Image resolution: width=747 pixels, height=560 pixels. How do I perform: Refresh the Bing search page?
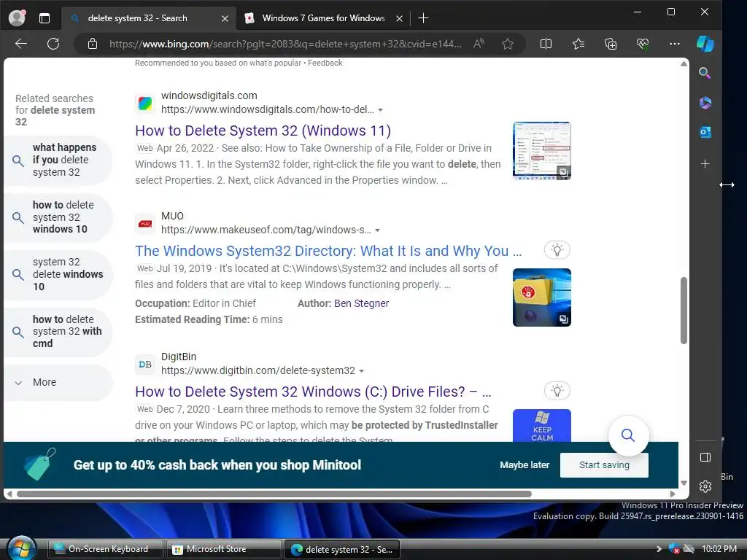[x=53, y=44]
